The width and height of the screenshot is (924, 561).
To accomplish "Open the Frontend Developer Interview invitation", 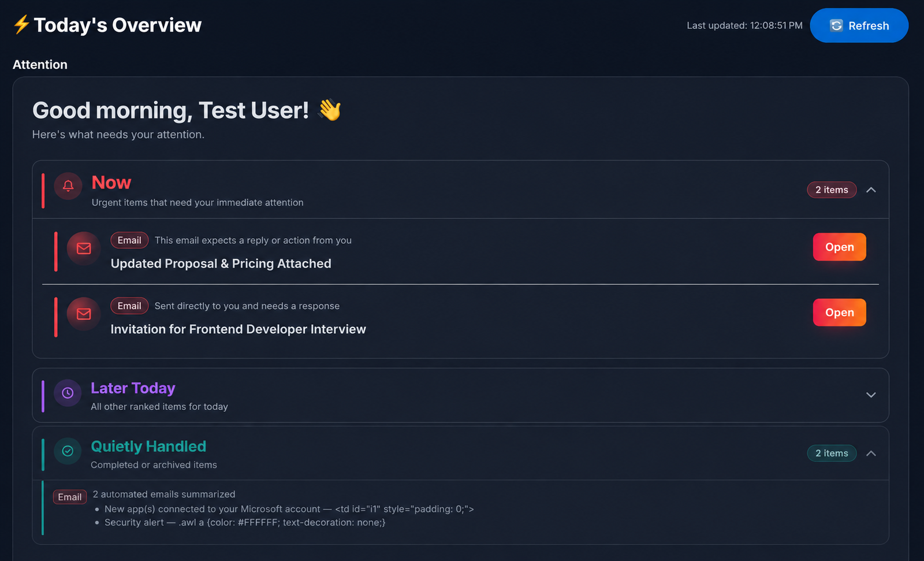I will click(840, 313).
